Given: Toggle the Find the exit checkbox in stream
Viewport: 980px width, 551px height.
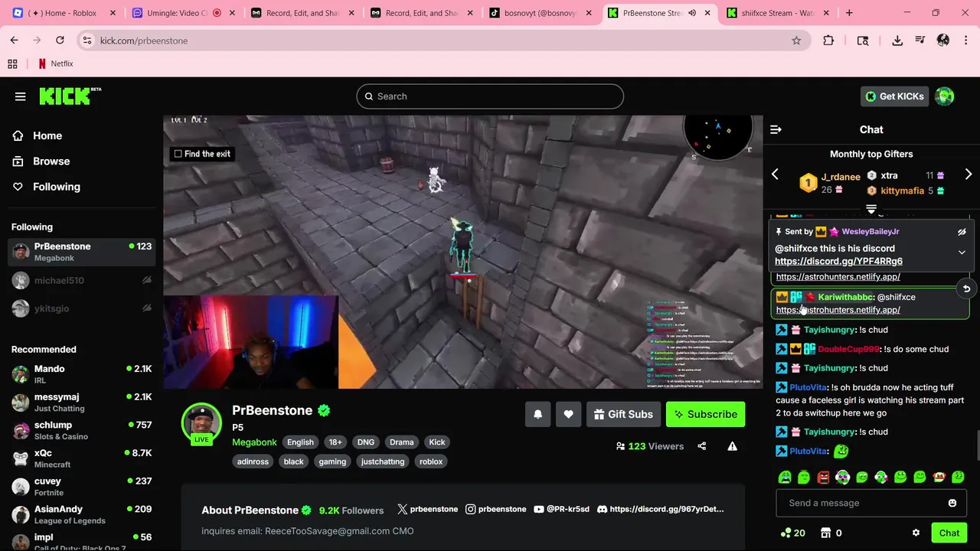Looking at the screenshot, I should click(178, 154).
